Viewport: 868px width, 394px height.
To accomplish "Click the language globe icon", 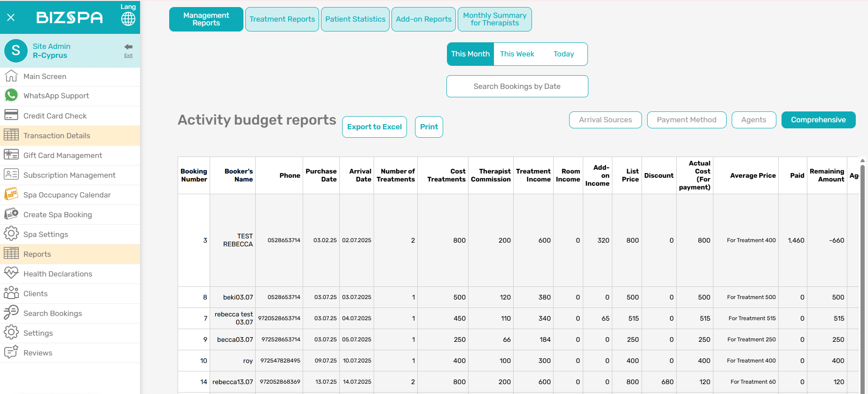I will 128,19.
